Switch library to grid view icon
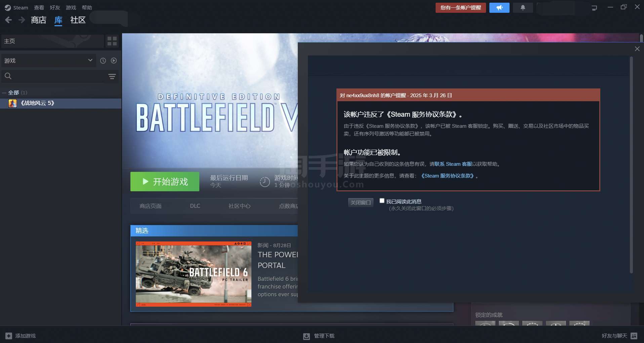 [x=112, y=41]
